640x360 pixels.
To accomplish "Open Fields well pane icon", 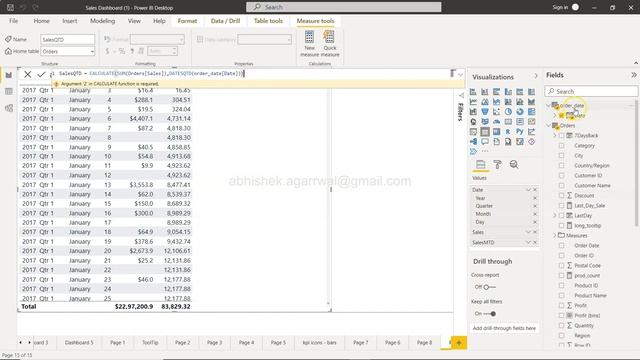I will pos(480,164).
